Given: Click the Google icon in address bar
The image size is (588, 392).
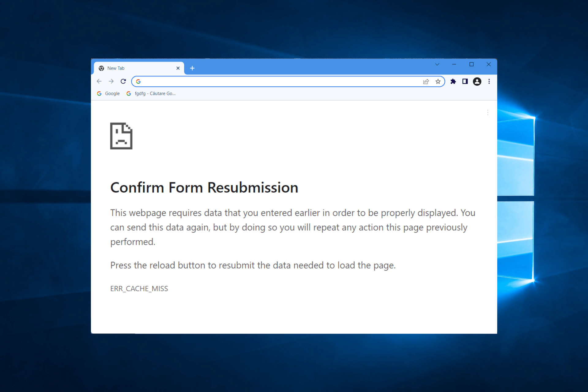Looking at the screenshot, I should click(138, 81).
